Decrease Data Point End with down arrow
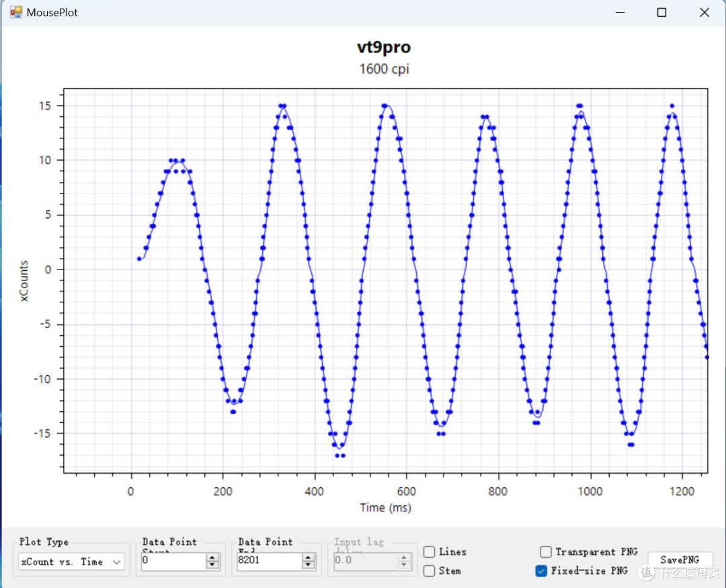 coord(308,565)
